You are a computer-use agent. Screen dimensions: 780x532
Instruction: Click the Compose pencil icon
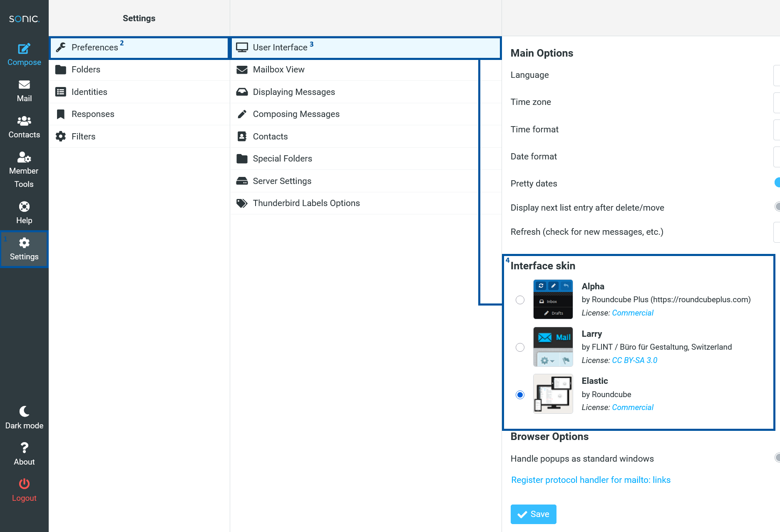tap(24, 49)
